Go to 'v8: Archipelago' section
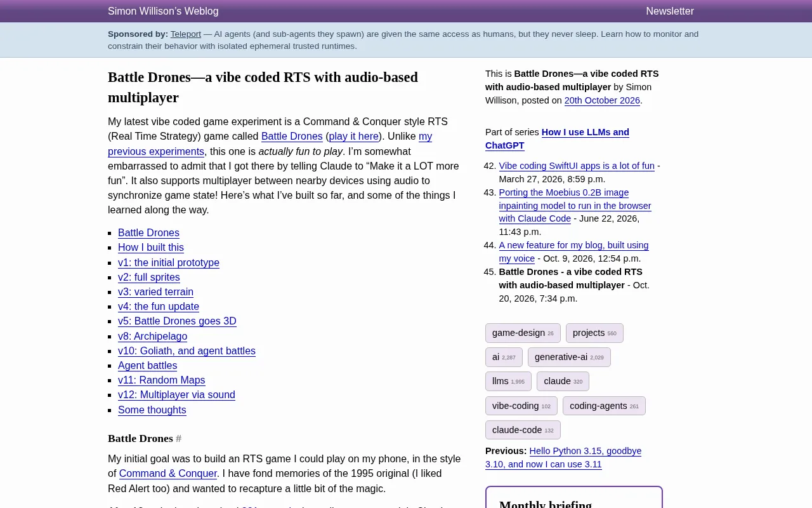Viewport: 812px width, 508px height. tap(153, 336)
